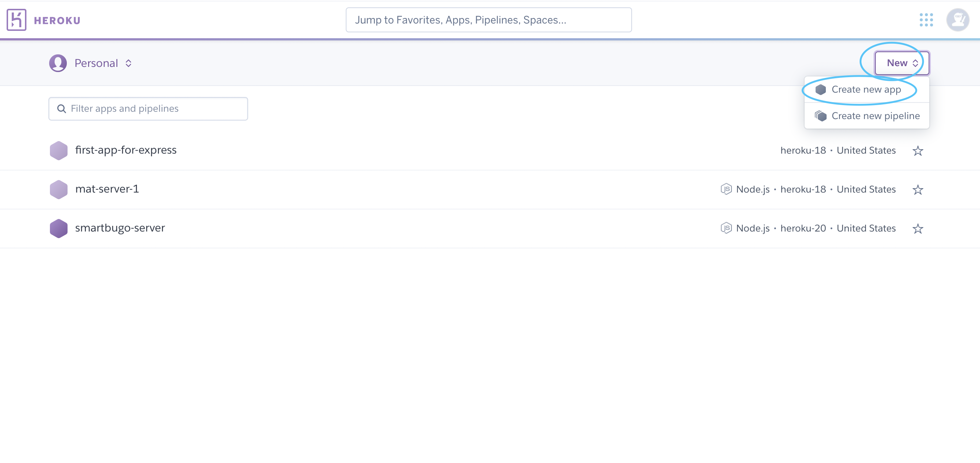Focus the Jump to Favorites search box

tap(488, 20)
